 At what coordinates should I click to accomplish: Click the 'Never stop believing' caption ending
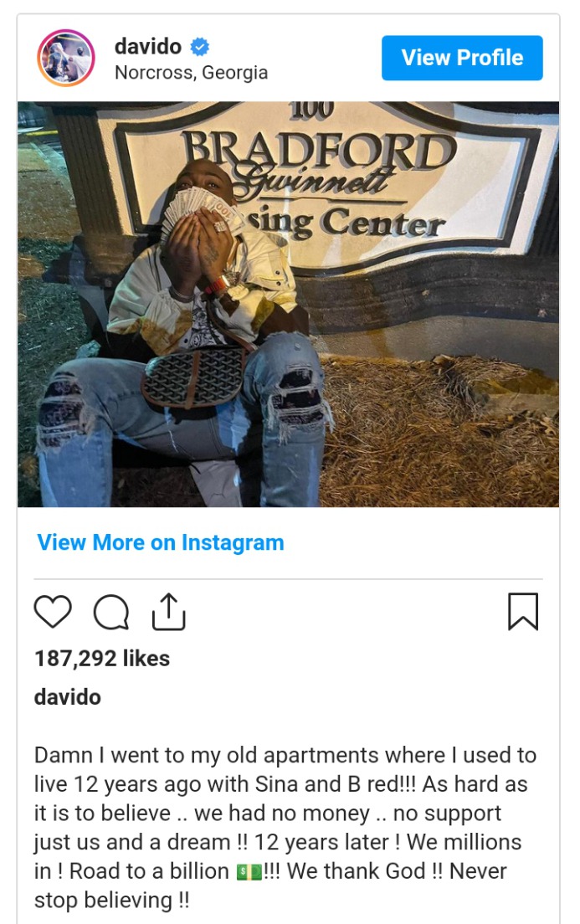pos(270,885)
